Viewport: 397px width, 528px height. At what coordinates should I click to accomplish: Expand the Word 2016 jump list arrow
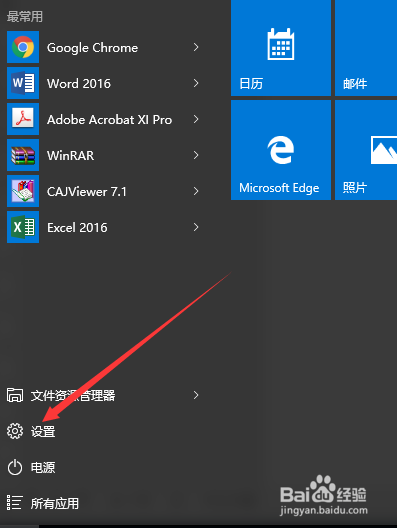tap(196, 83)
